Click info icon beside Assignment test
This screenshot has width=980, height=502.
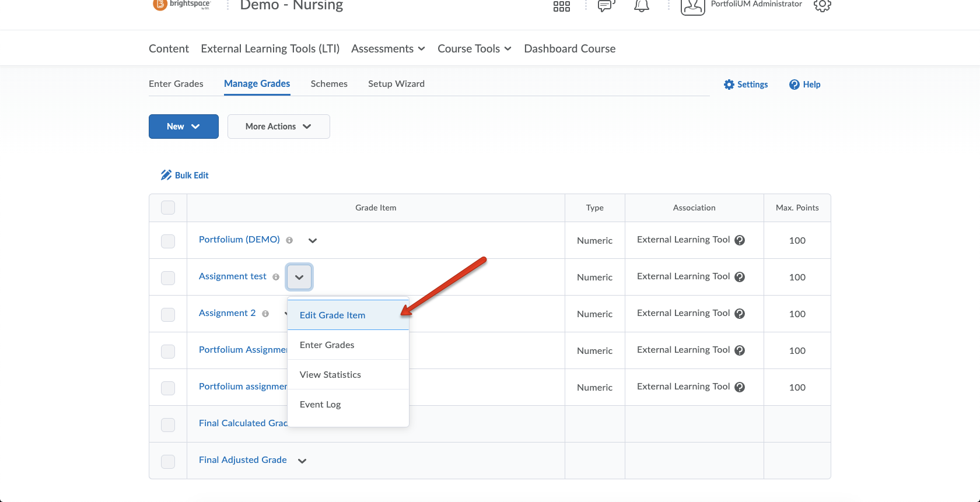(x=276, y=277)
